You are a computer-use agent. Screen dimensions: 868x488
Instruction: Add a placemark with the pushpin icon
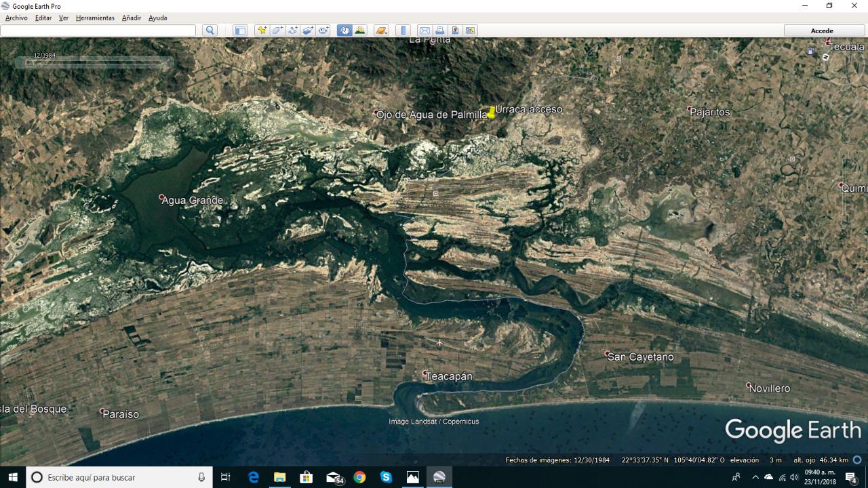point(262,30)
